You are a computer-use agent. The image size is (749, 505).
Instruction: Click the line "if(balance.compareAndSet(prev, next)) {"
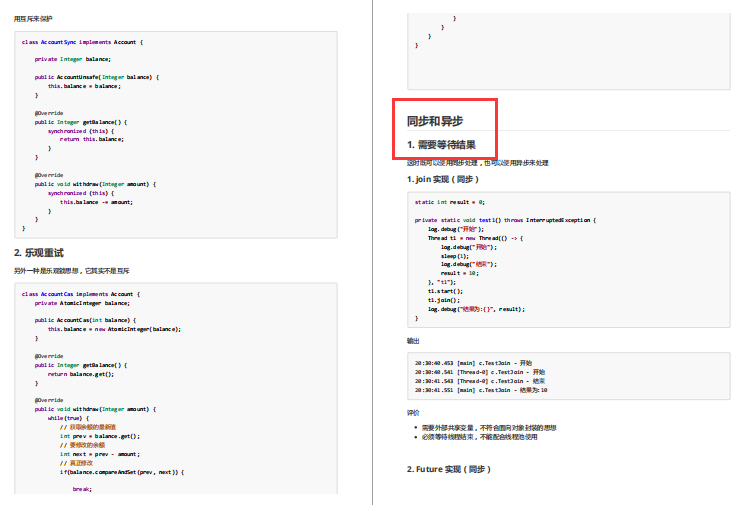click(x=122, y=472)
